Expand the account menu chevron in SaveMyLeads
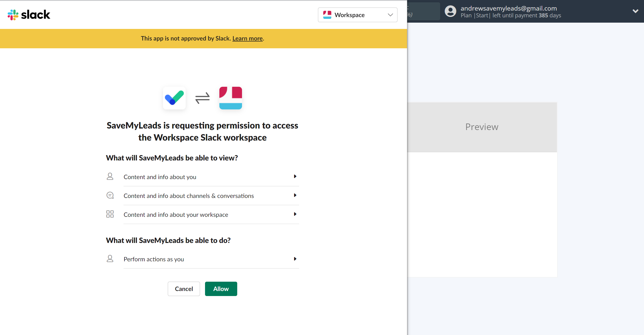This screenshot has height=335, width=644. coord(635,11)
